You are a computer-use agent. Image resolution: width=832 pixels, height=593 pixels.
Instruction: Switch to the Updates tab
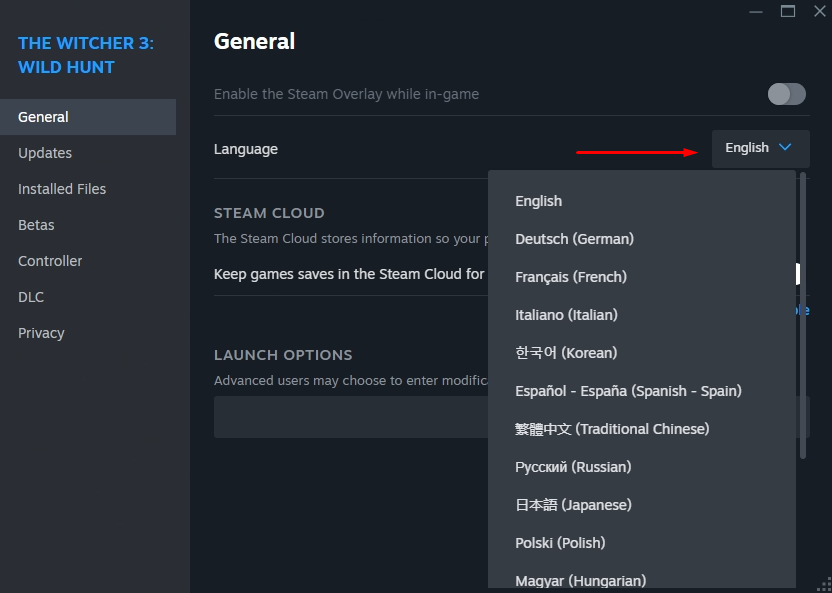pyautogui.click(x=88, y=153)
